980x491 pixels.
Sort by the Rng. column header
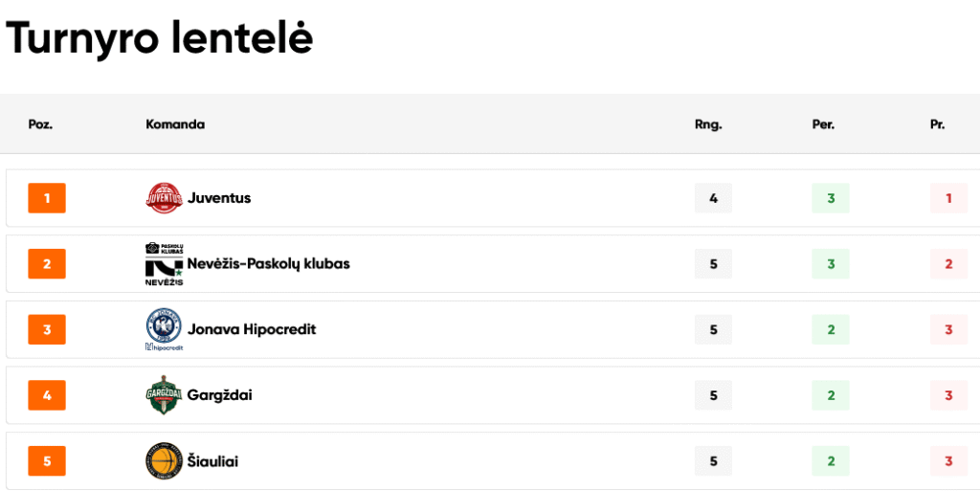[x=708, y=124]
